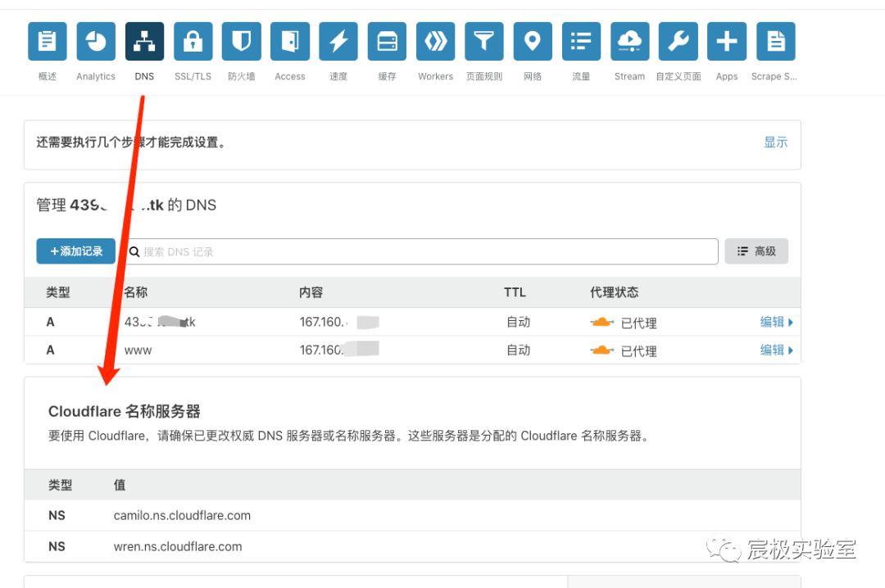
Task: Open the 速度 lightning icon
Action: coord(338,41)
